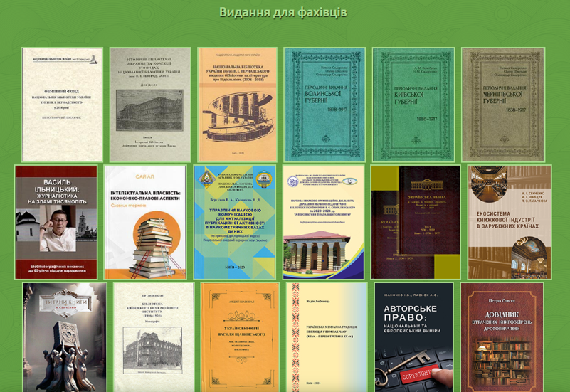Click the 'Василь Ільницький' book cover
The height and width of the screenshot is (392, 570).
coord(56,222)
